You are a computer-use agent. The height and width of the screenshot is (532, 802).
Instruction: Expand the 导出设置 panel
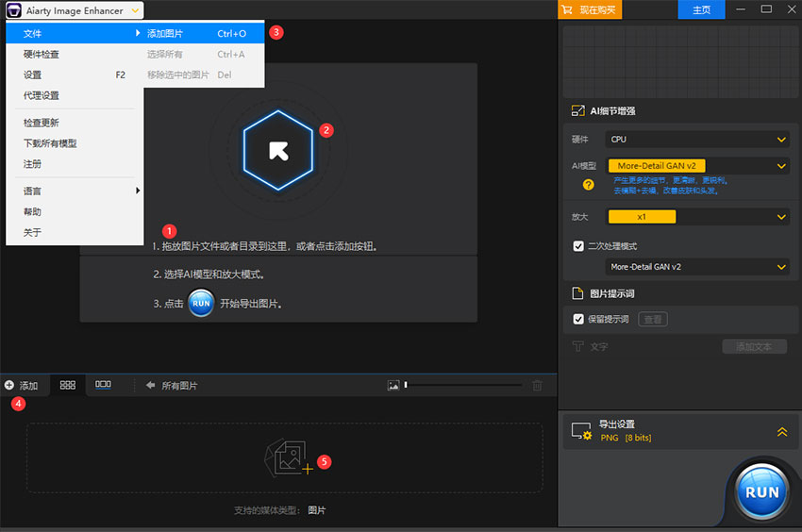coord(781,431)
